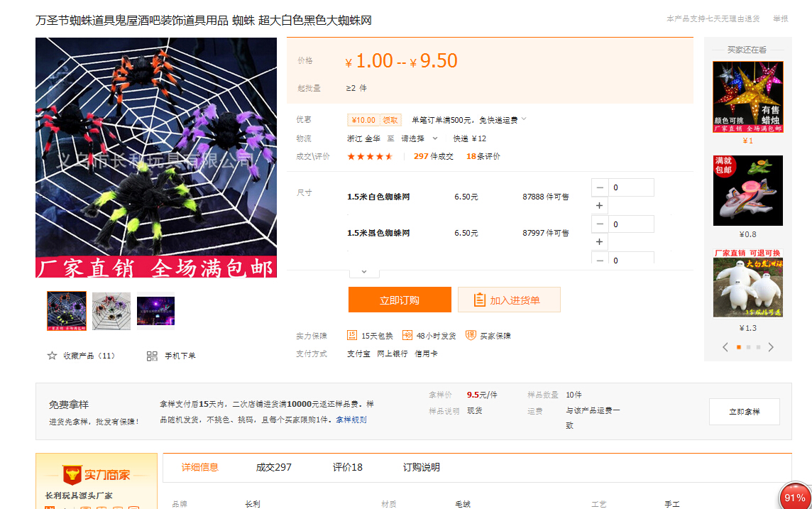This screenshot has height=509, width=812.
Task: Click quantity input for 1.5米白色蜘蛛网
Action: [x=630, y=187]
